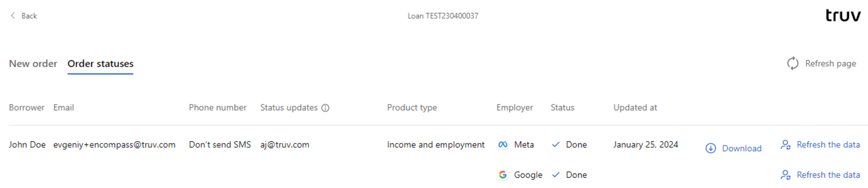Refresh the data for Google employer

pyautogui.click(x=828, y=175)
